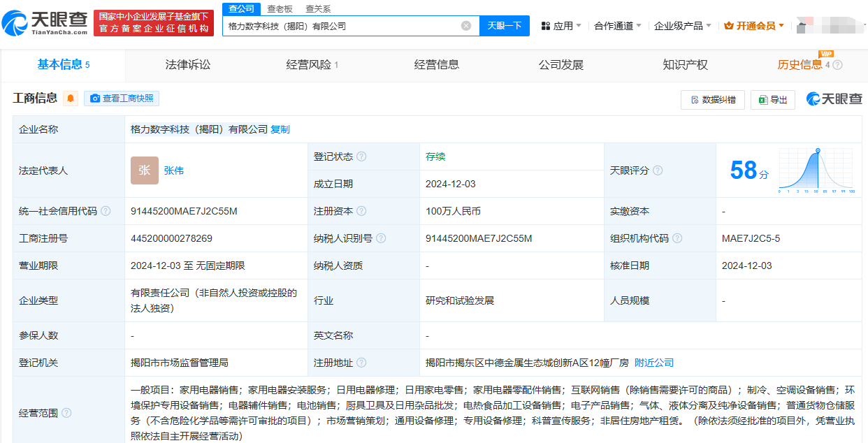Click the 100万人民币 registered capital value
The height and width of the screenshot is (443, 868).
click(x=453, y=211)
